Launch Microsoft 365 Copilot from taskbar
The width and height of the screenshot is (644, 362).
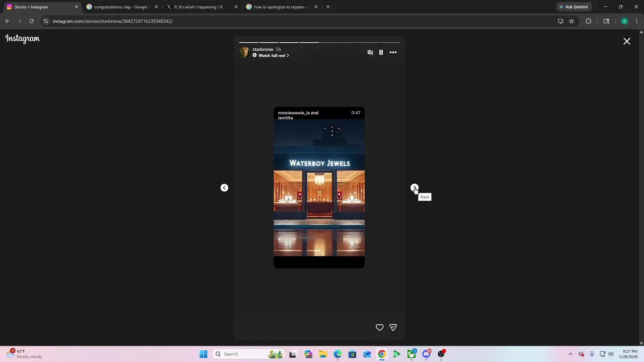[308, 354]
